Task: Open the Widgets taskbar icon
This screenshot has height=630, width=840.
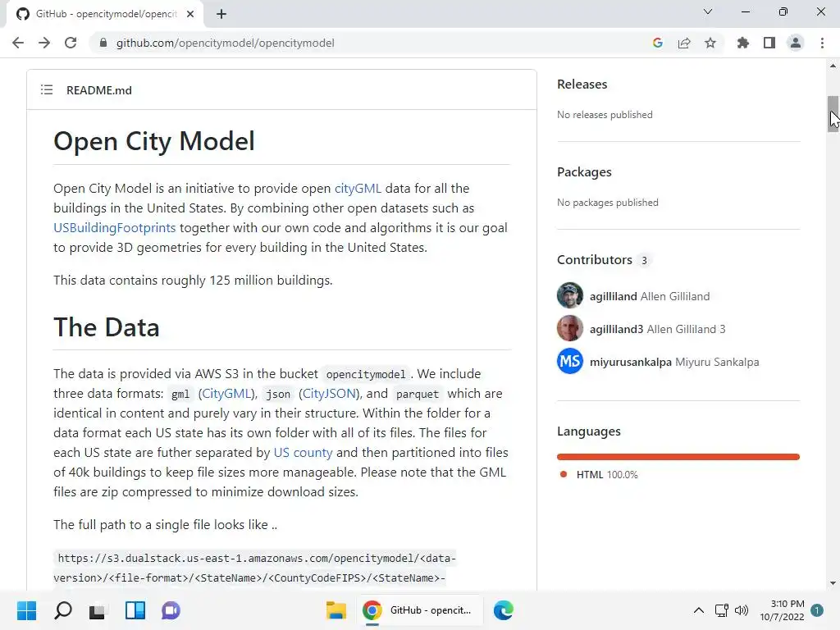Action: [135, 610]
